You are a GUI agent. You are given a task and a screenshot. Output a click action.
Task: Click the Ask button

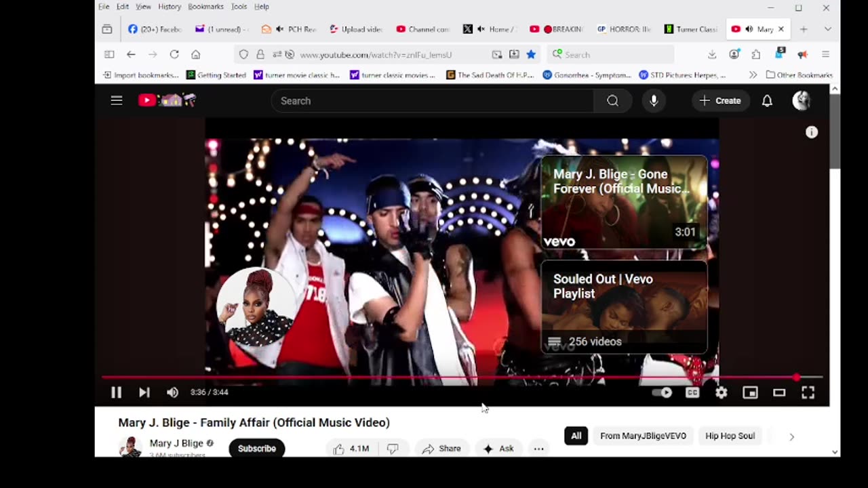(498, 449)
